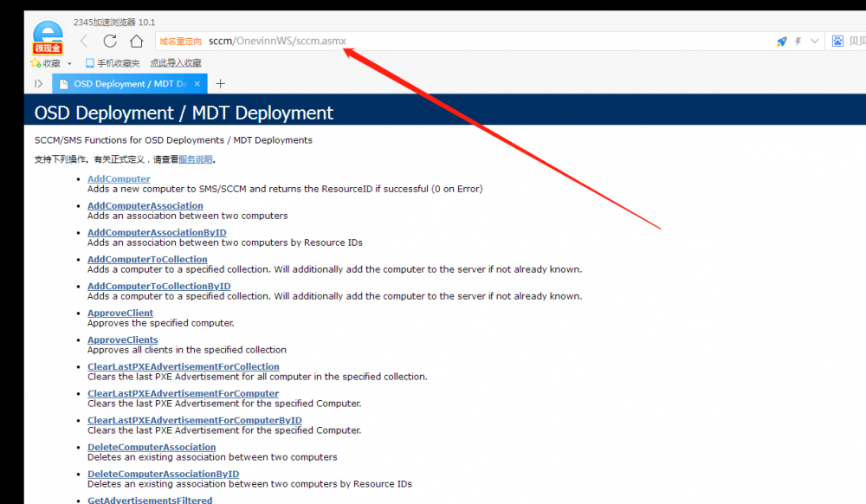This screenshot has width=866, height=504.
Task: Open the DeleteComputerAssociationByID link
Action: point(164,475)
